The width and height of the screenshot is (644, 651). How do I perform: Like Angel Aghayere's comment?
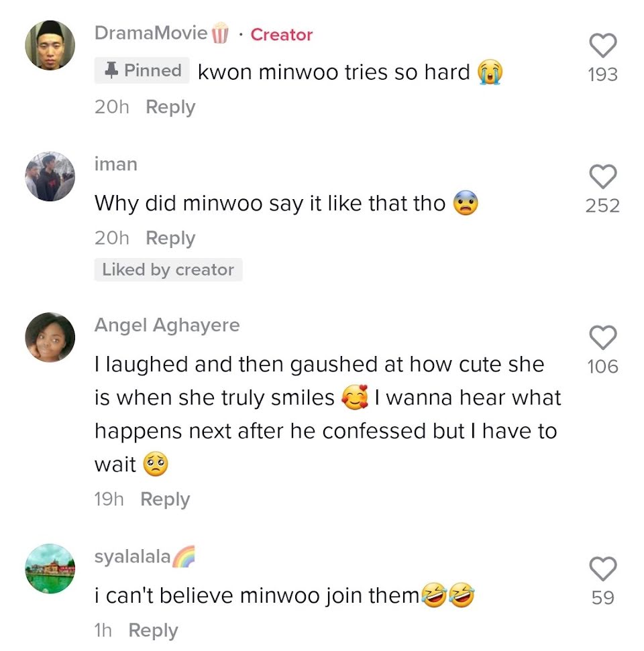click(602, 337)
